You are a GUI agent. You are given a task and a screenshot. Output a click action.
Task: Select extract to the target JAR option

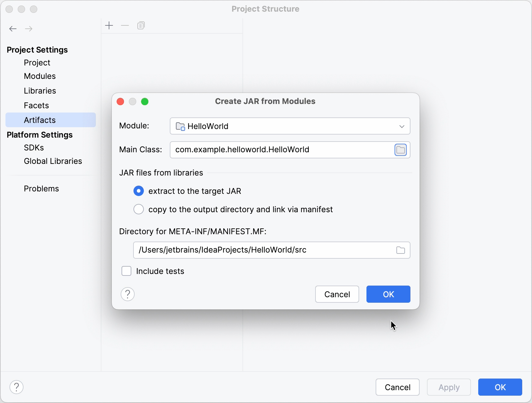pos(138,191)
